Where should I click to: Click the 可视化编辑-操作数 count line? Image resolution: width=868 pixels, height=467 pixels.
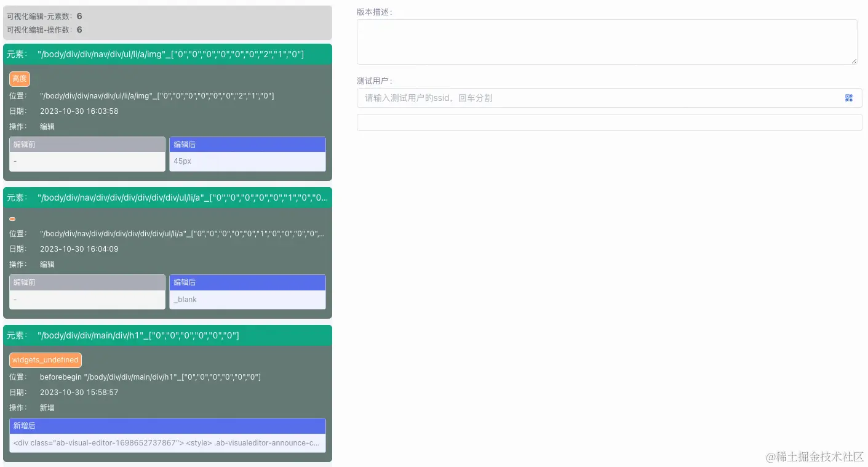point(44,30)
